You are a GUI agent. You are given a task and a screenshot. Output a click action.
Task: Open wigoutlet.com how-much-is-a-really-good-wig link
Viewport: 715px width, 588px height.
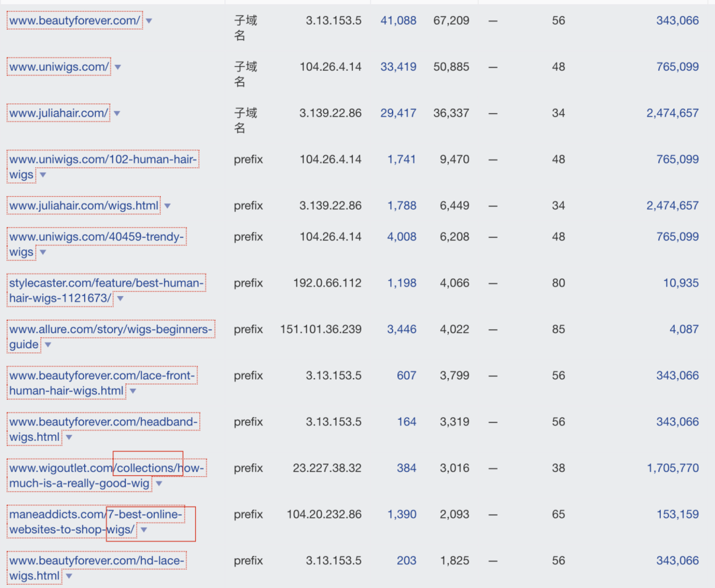coord(107,476)
